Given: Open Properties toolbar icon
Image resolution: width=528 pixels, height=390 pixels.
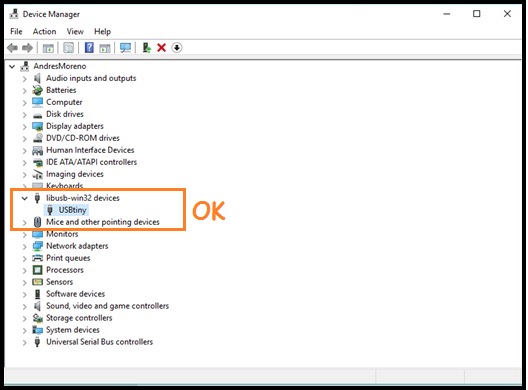Looking at the screenshot, I should tap(68, 48).
